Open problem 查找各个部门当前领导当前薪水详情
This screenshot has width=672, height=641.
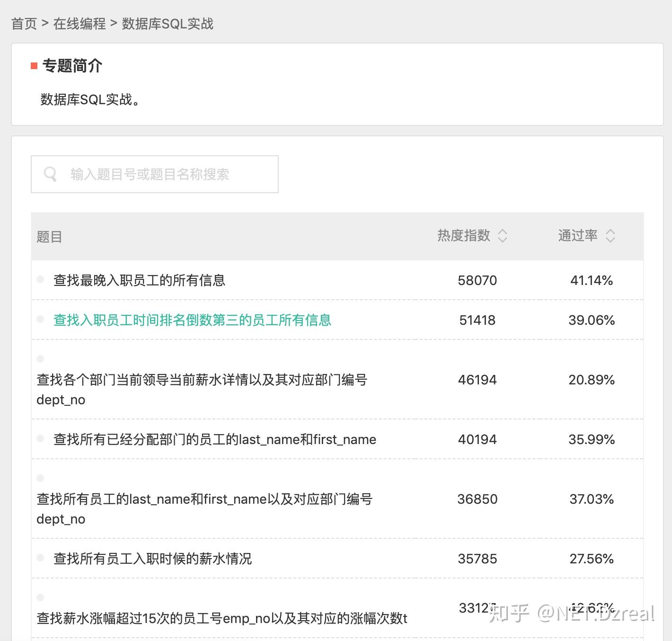[x=202, y=389]
